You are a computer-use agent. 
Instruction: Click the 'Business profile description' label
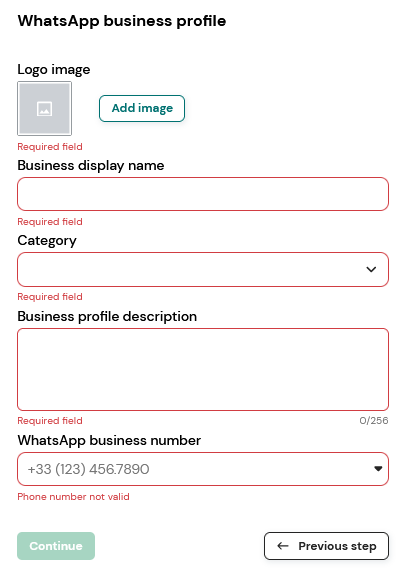coord(107,316)
